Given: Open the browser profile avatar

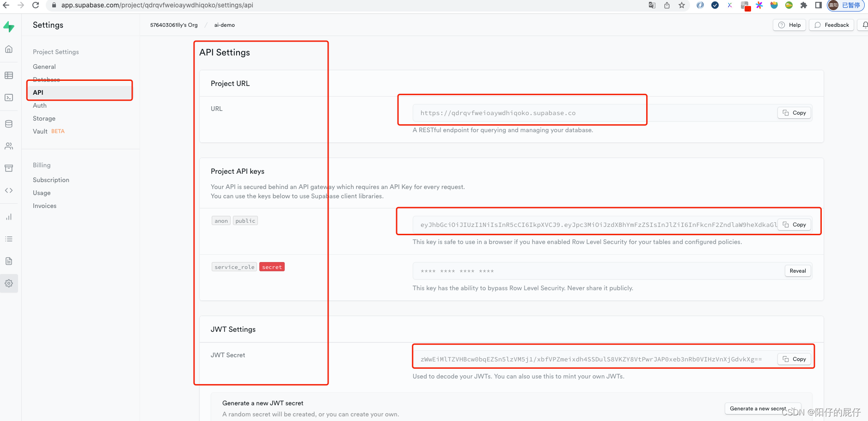Looking at the screenshot, I should pos(846,5).
